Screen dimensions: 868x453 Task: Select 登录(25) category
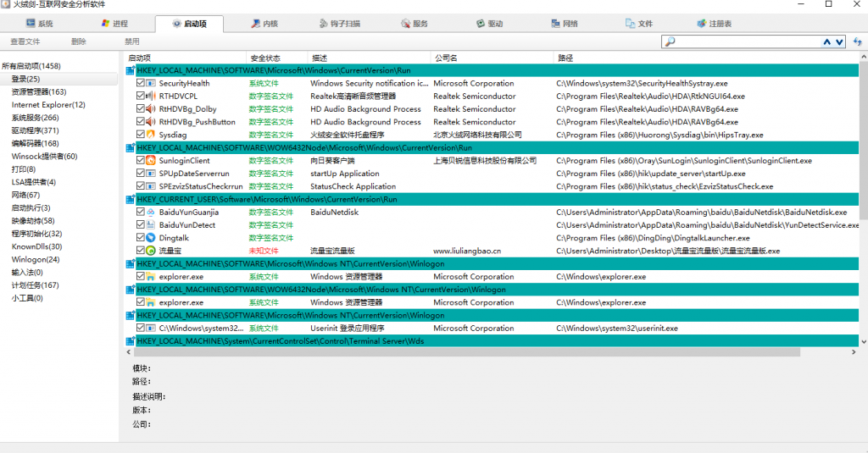click(25, 79)
